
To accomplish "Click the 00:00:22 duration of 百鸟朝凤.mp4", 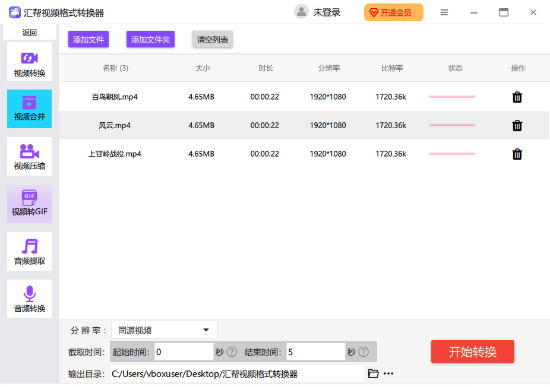I will point(264,97).
